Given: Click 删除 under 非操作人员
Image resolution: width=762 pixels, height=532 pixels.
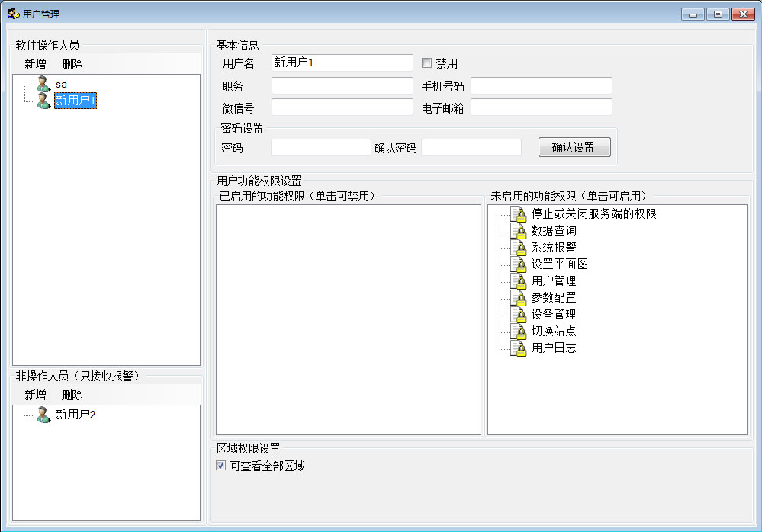Looking at the screenshot, I should point(72,395).
